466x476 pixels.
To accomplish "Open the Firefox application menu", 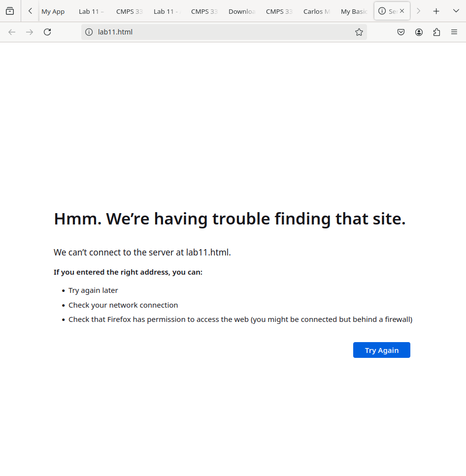I will (454, 32).
